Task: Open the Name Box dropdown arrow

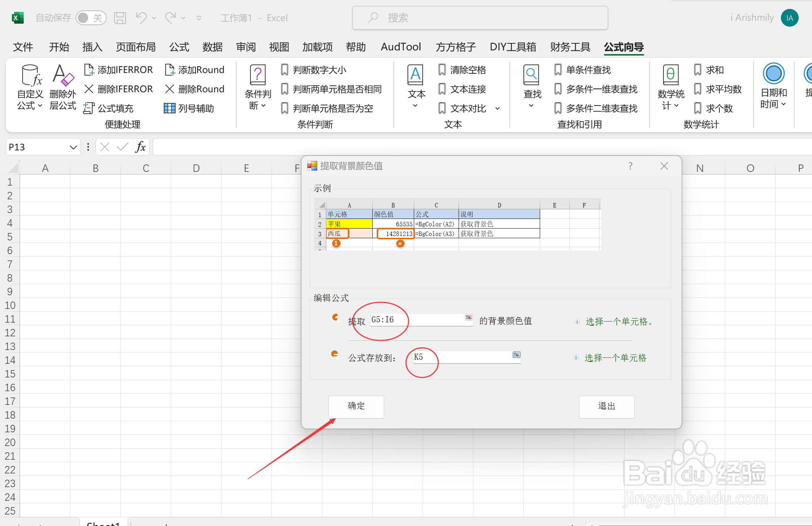Action: tap(73, 147)
